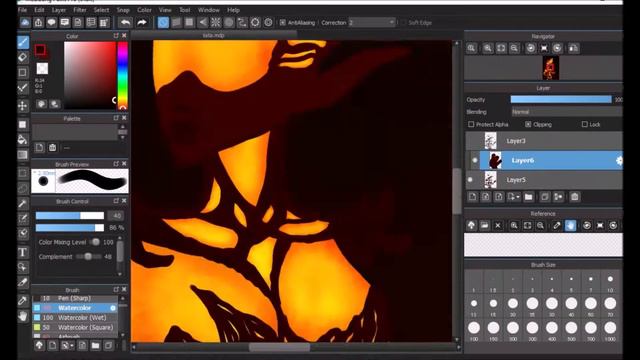The width and height of the screenshot is (640, 360).
Task: Zoom in on the Navigator panel
Action: pos(487,48)
